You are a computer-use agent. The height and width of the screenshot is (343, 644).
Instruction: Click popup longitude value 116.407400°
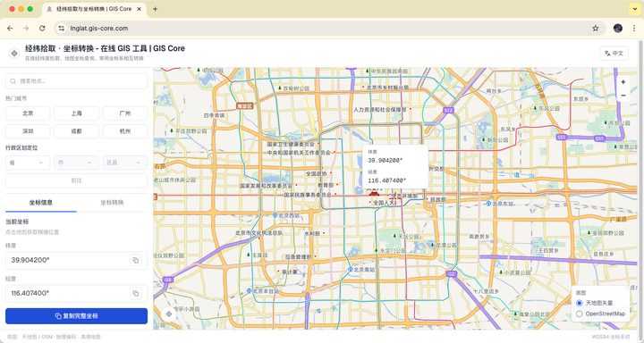(387, 180)
